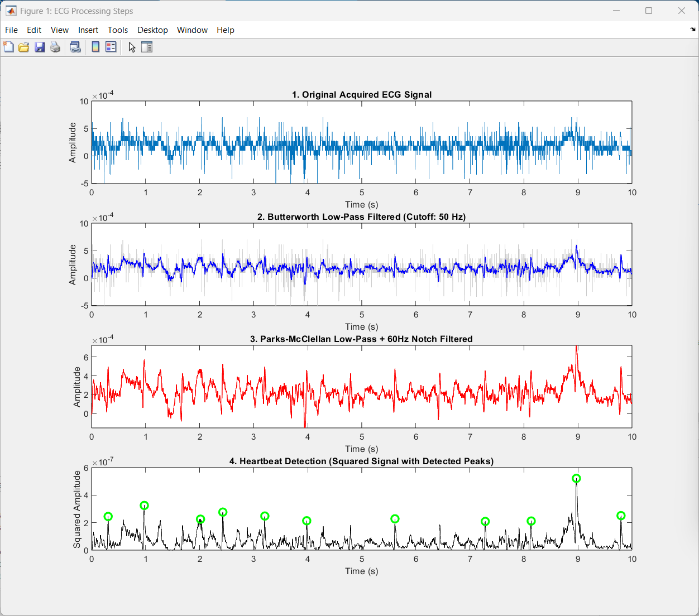This screenshot has width=699, height=616.
Task: Activate the Edit Plot arrow tool
Action: 132,47
